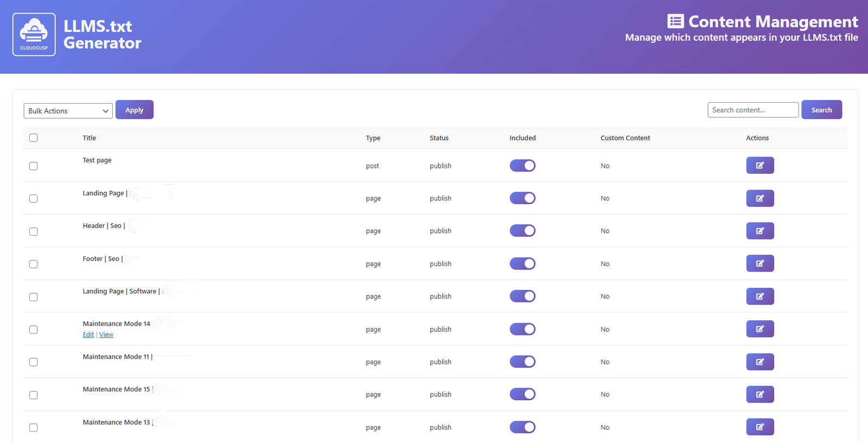Viewport: 868px width, 442px height.
Task: Click the Content Management list icon
Action: click(x=675, y=21)
